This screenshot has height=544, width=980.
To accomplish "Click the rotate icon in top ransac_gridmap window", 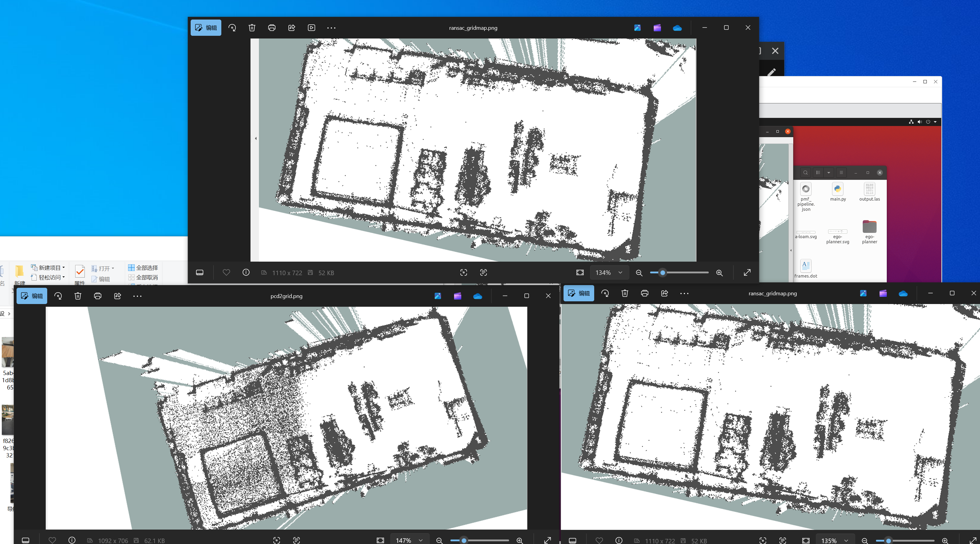I will click(x=232, y=28).
